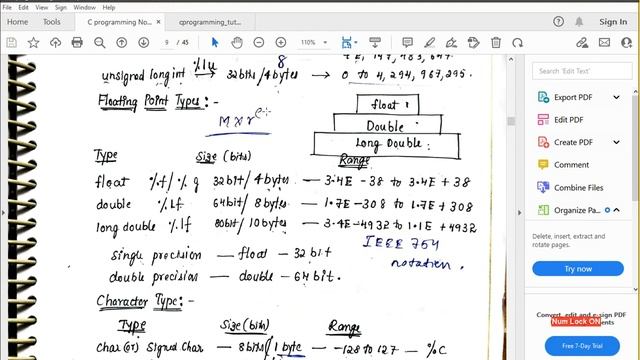Rotate the page with rotate icon

click(x=518, y=42)
